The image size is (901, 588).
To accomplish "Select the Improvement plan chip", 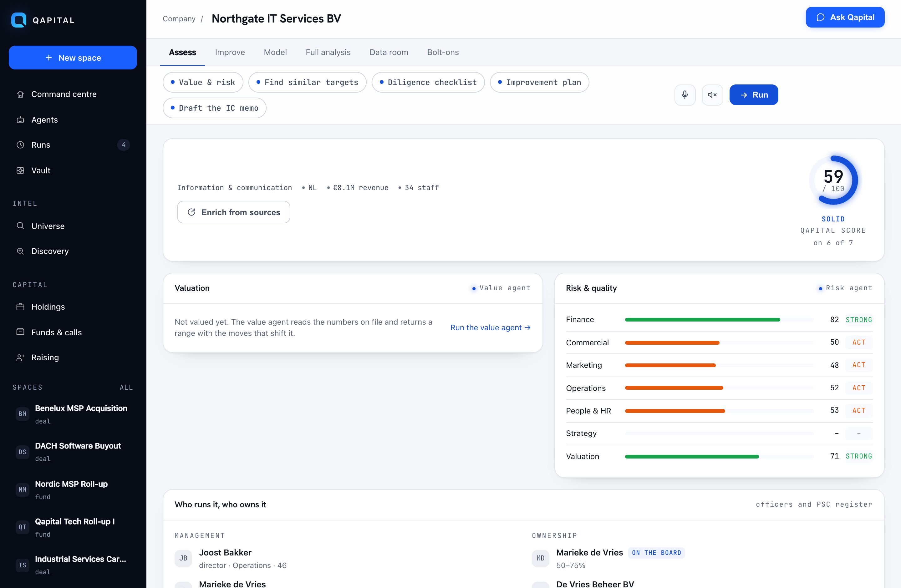I will (539, 82).
